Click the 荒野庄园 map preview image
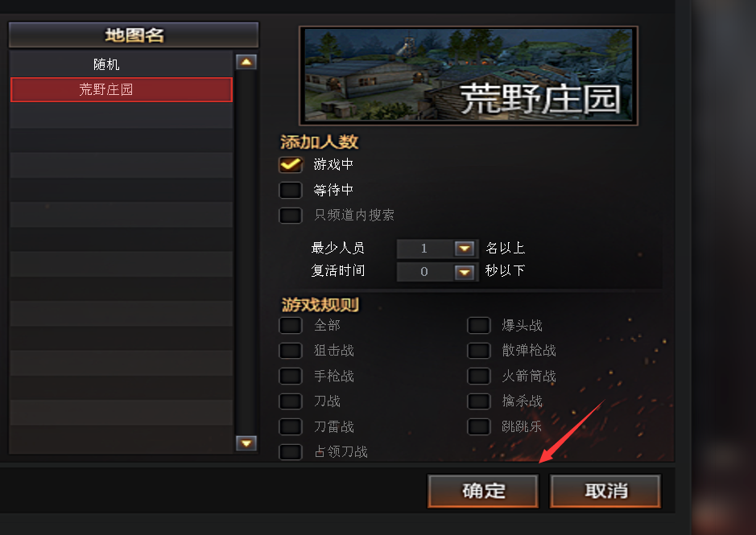Screen dimensions: 756x535 [469, 76]
